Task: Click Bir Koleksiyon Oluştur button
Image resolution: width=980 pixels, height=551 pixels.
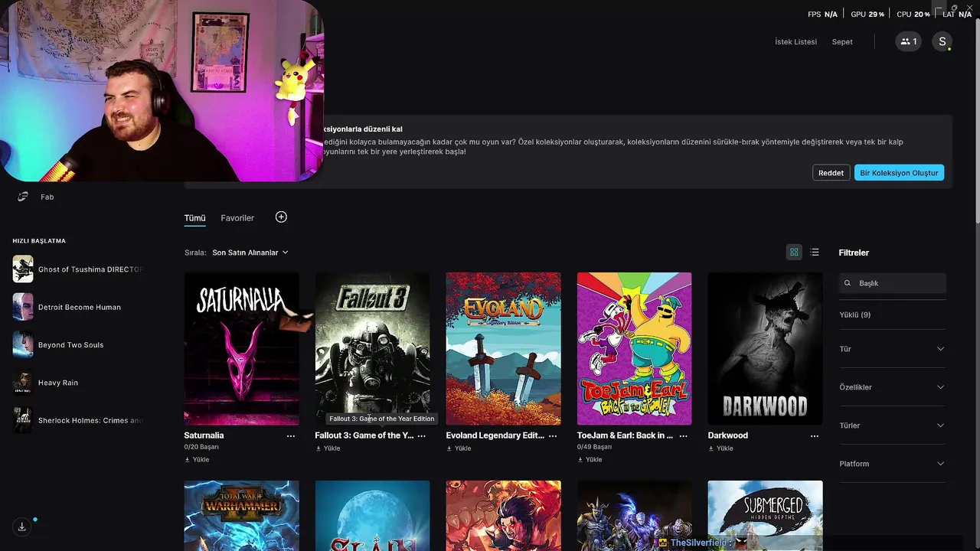Action: 899,173
